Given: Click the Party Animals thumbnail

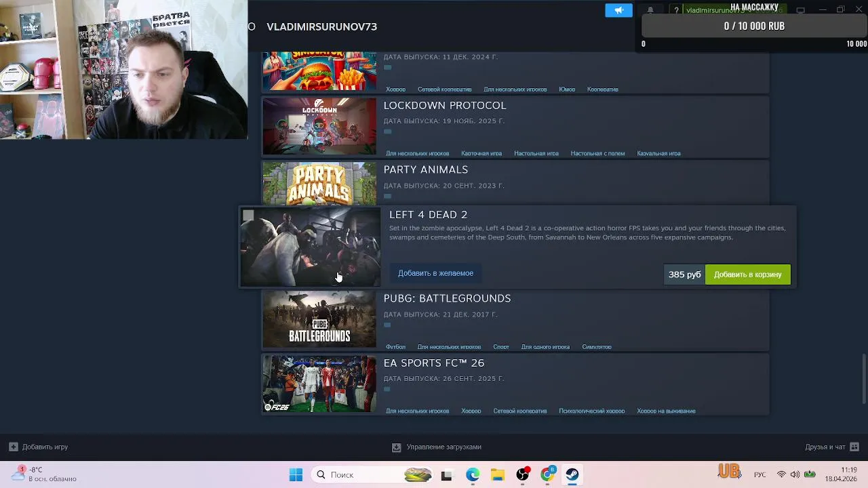Looking at the screenshot, I should click(x=319, y=183).
